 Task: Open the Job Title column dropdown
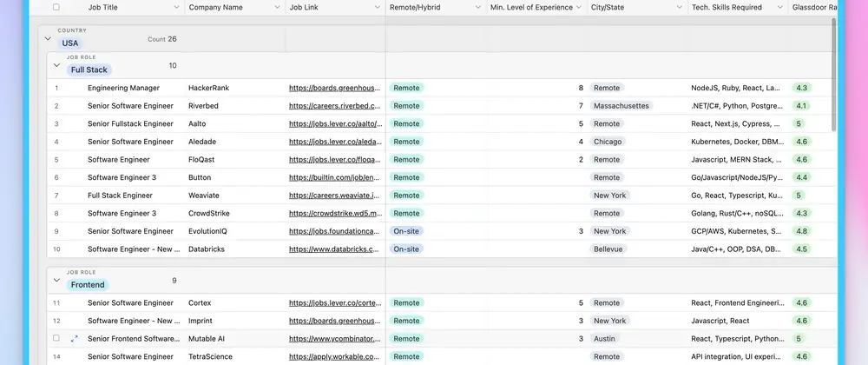(x=176, y=8)
